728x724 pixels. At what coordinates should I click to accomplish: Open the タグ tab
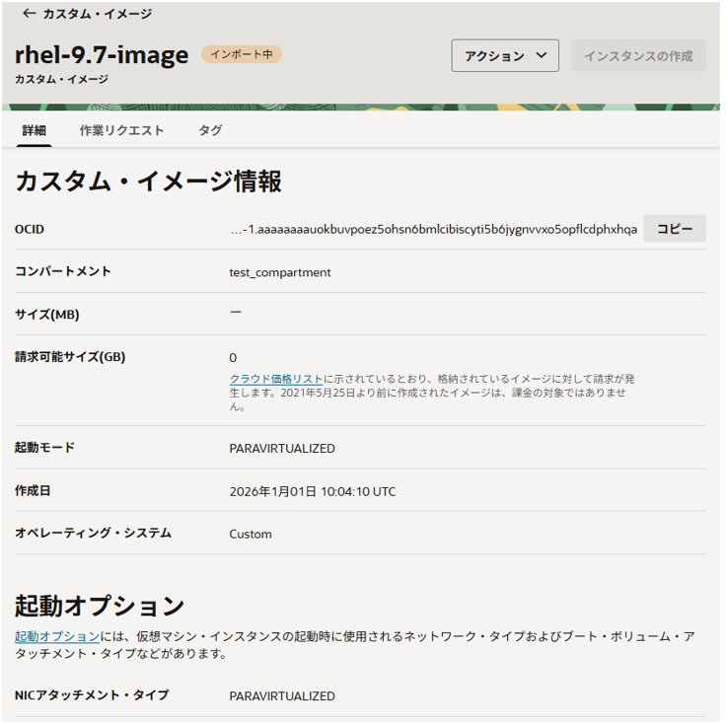[210, 130]
